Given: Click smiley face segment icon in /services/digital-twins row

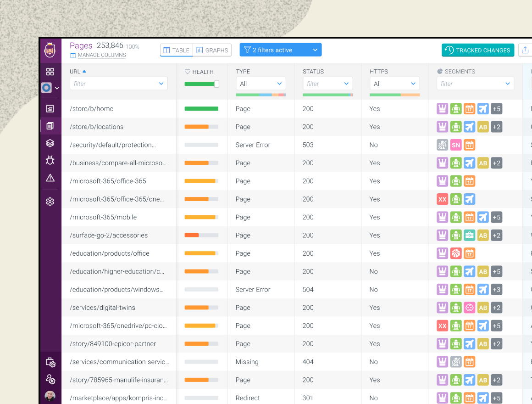Looking at the screenshot, I should click(469, 308).
